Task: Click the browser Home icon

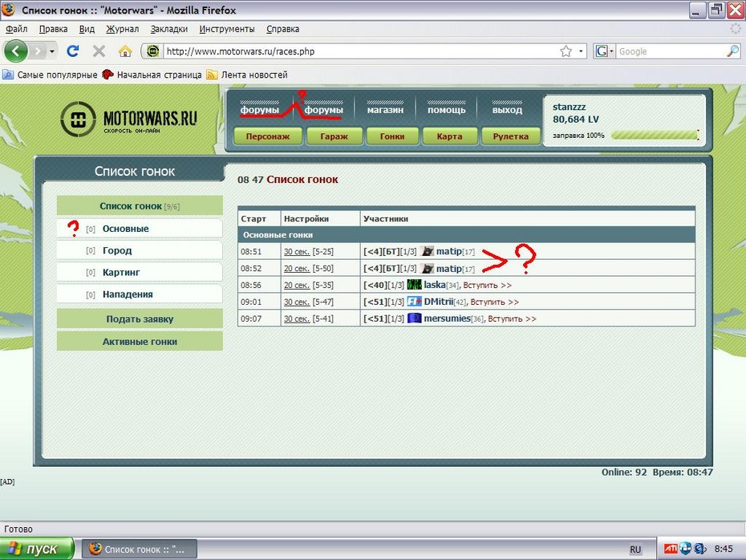Action: click(124, 51)
